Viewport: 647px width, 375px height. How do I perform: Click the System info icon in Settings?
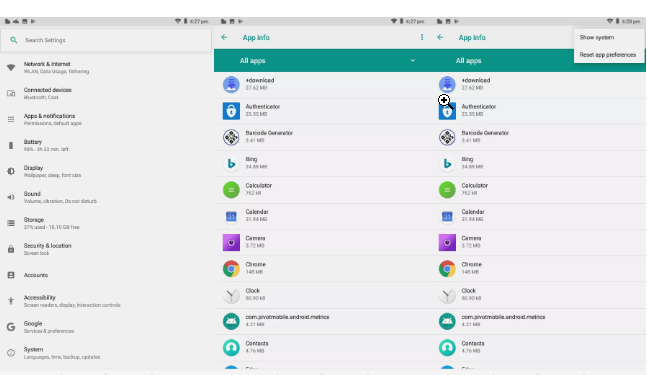point(11,353)
